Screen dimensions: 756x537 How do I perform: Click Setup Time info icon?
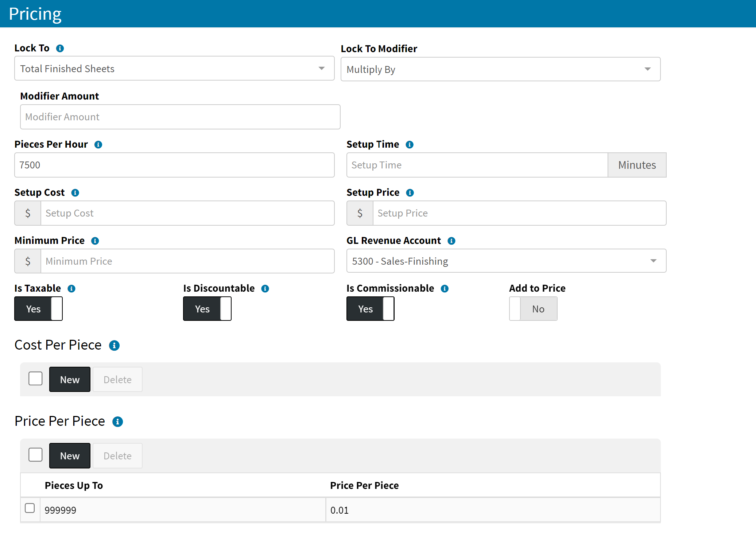[x=410, y=144]
